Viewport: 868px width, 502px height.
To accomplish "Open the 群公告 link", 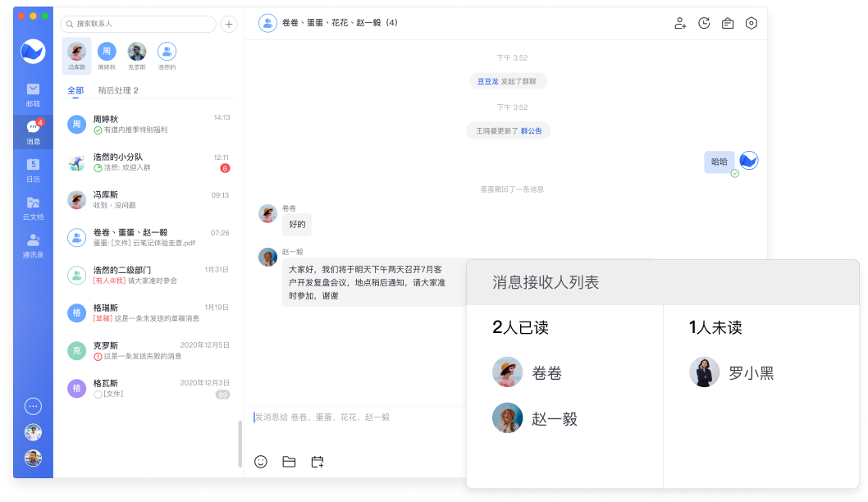I will point(531,130).
